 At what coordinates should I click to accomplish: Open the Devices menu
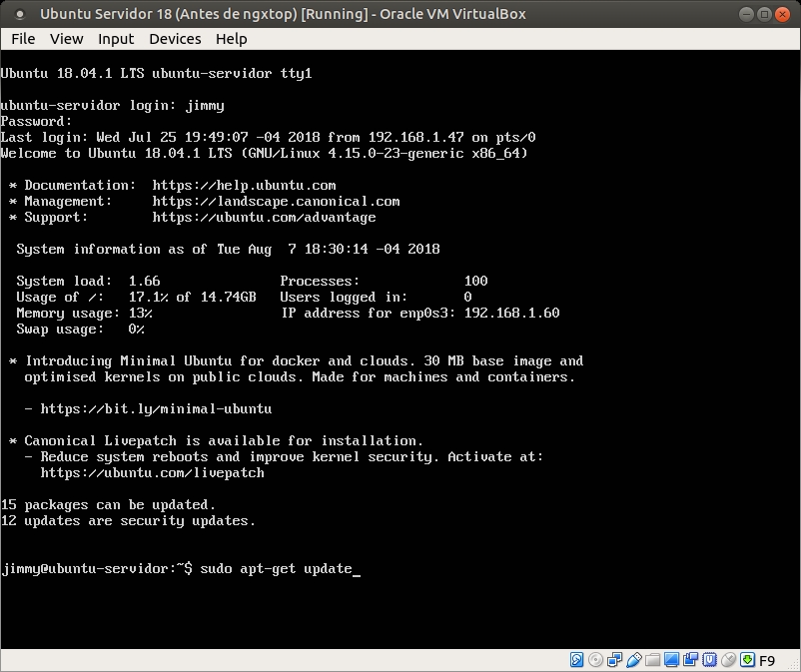coord(175,38)
